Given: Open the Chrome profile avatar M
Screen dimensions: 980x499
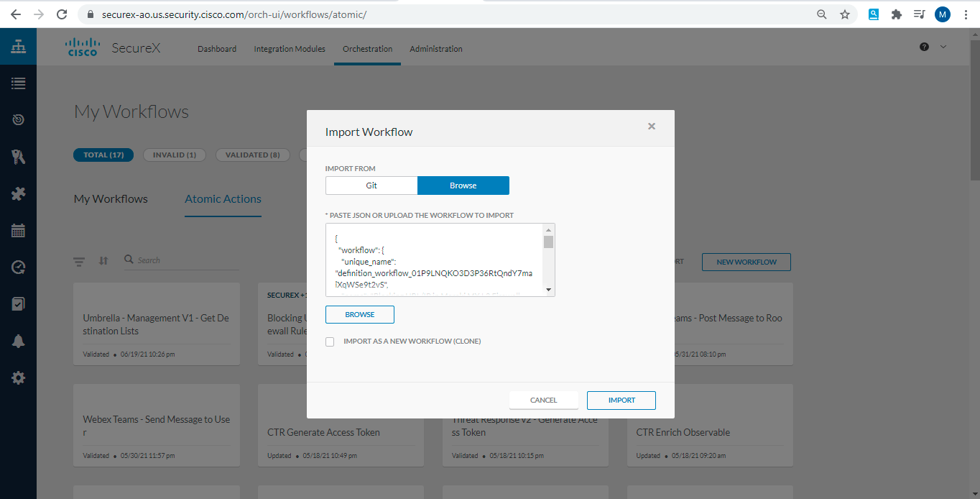Looking at the screenshot, I should tap(943, 14).
